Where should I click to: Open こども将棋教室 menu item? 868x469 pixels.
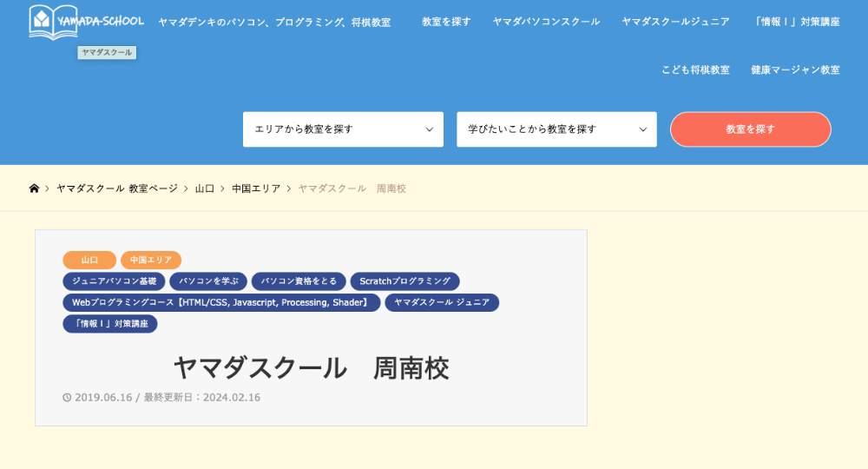695,69
